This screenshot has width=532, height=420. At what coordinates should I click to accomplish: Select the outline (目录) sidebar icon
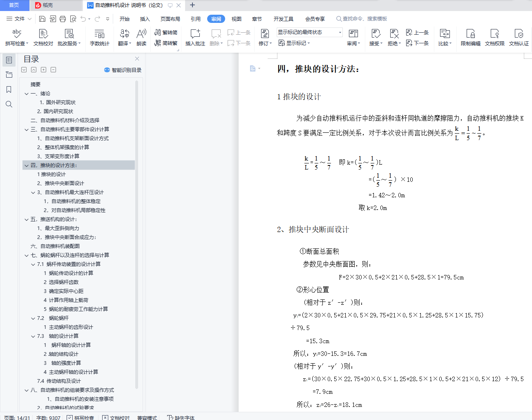click(x=9, y=60)
